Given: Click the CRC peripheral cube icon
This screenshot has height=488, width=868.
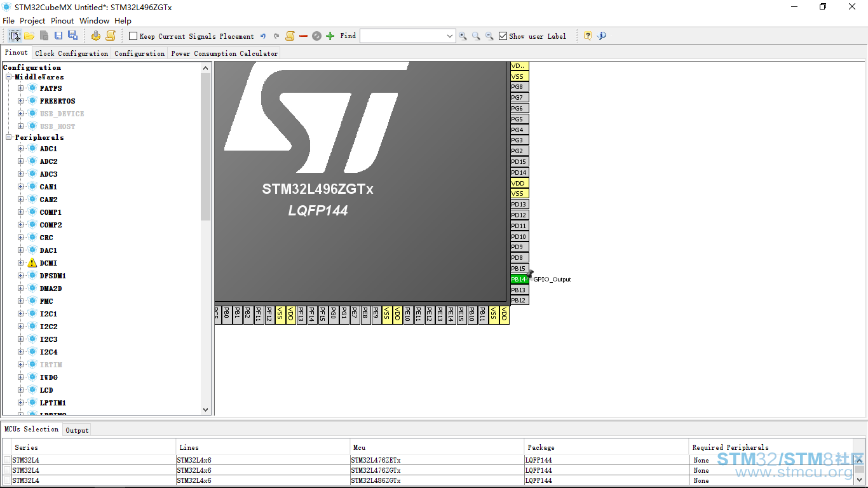Looking at the screenshot, I should (x=32, y=238).
